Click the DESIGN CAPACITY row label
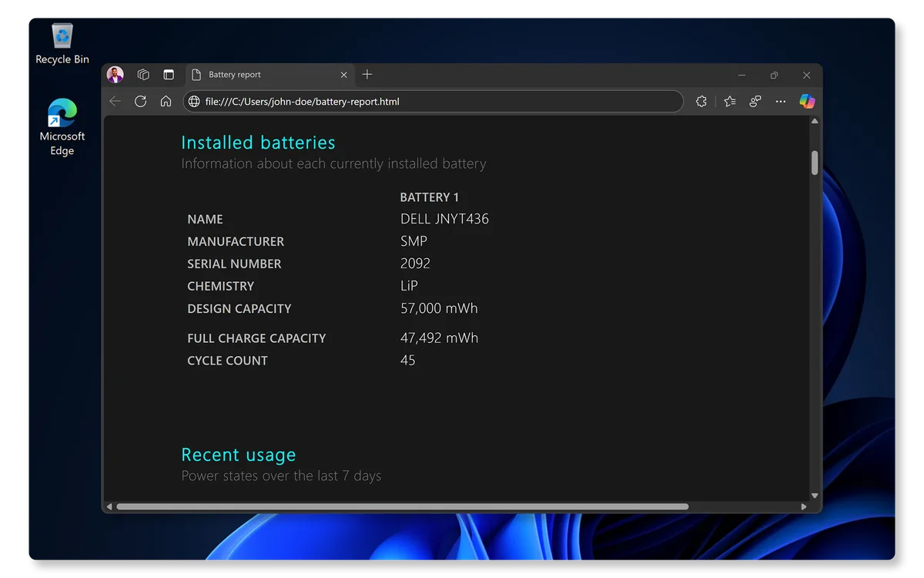Viewport: 924px width, 578px height. pos(239,309)
